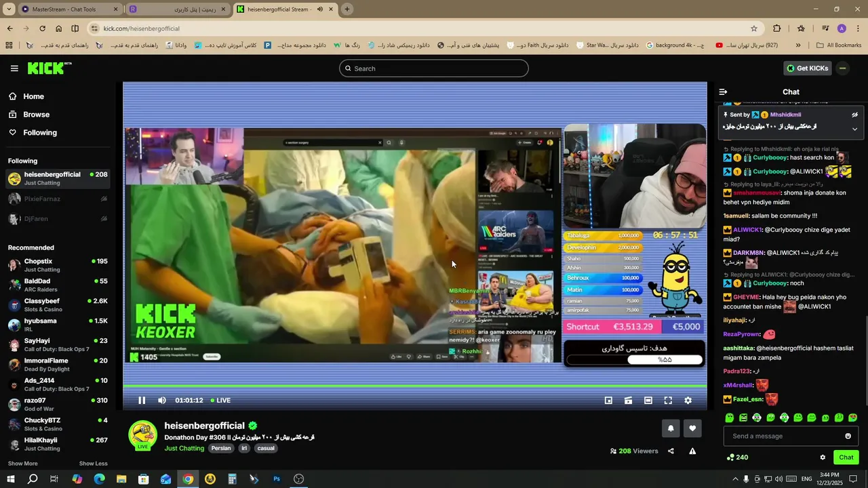Image resolution: width=868 pixels, height=488 pixels.
Task: Enable notifications with the bell button
Action: (671, 428)
